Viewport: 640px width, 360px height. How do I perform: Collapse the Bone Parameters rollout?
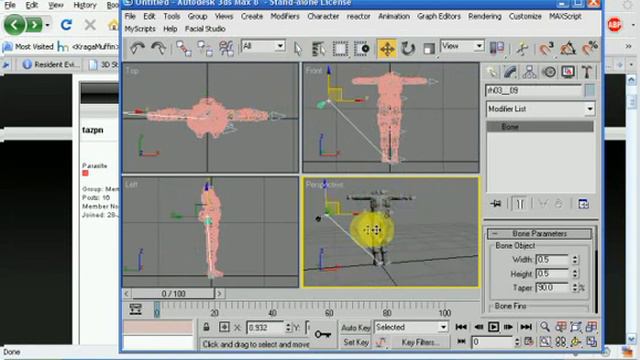pyautogui.click(x=539, y=233)
